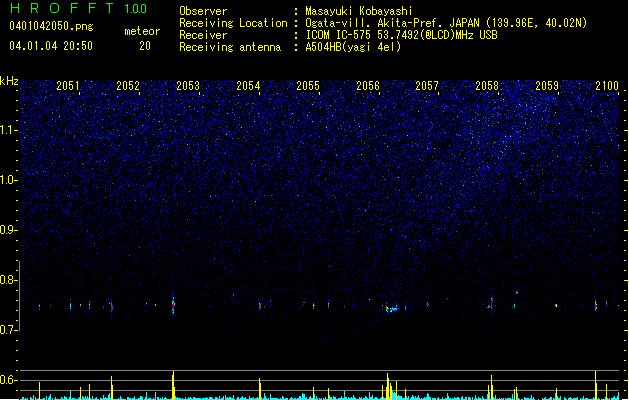
Task: Click the 2051 time axis marker
Action: tap(68, 86)
